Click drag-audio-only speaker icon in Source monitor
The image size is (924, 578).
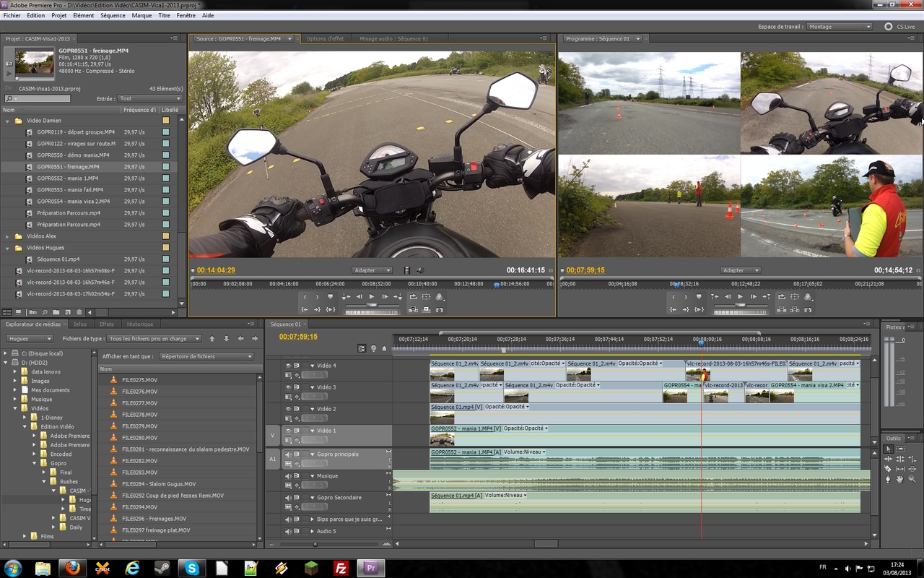point(420,270)
